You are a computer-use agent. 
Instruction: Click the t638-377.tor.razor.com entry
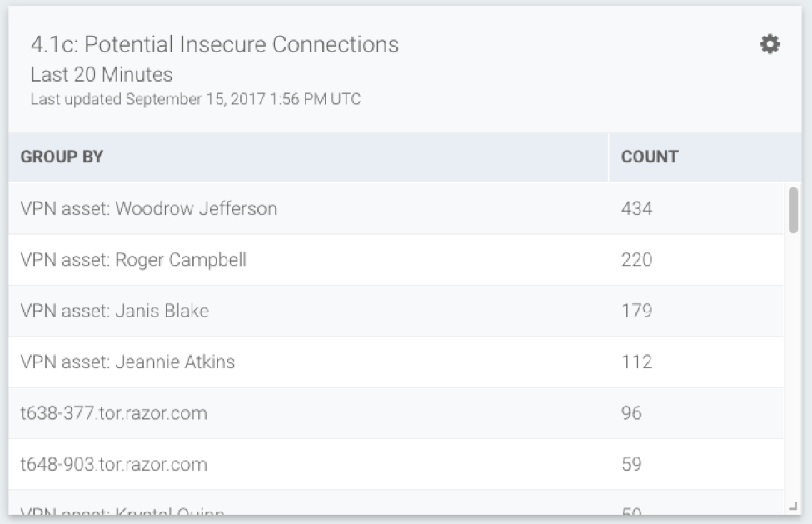click(113, 413)
